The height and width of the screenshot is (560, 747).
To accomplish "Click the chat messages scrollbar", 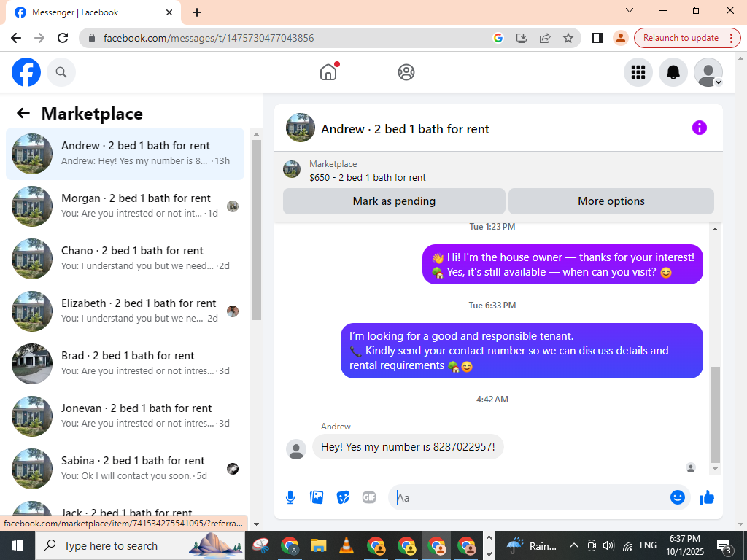I will point(715,414).
